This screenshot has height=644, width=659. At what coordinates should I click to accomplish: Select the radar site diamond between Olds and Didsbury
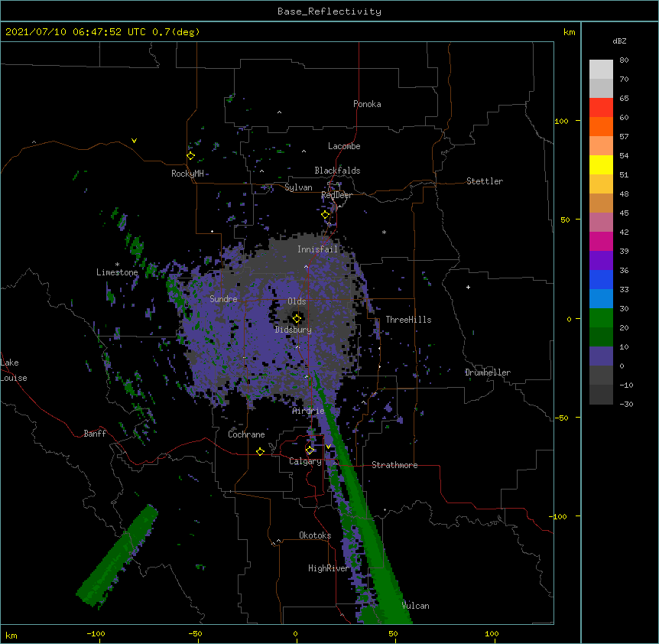pyautogui.click(x=297, y=318)
